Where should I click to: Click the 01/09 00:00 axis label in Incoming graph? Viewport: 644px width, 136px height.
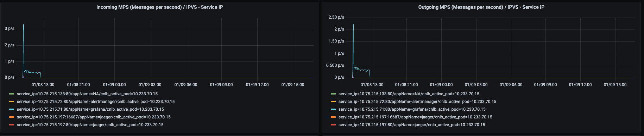tap(114, 85)
